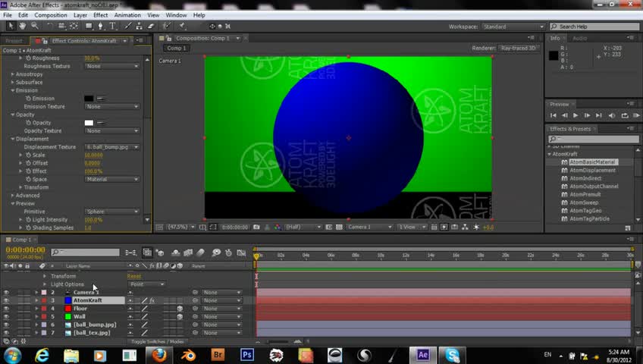The image size is (643, 364).
Task: Open Primitive Sphere dropdown
Action: click(x=112, y=212)
